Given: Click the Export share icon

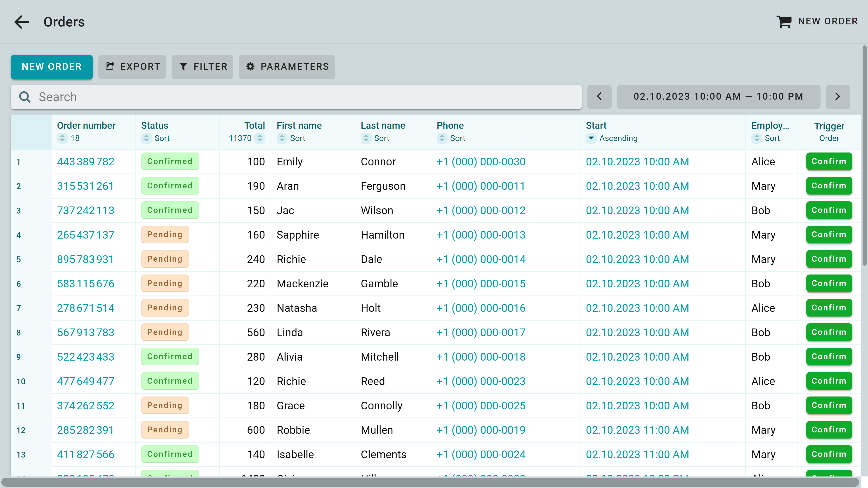Looking at the screenshot, I should [110, 66].
